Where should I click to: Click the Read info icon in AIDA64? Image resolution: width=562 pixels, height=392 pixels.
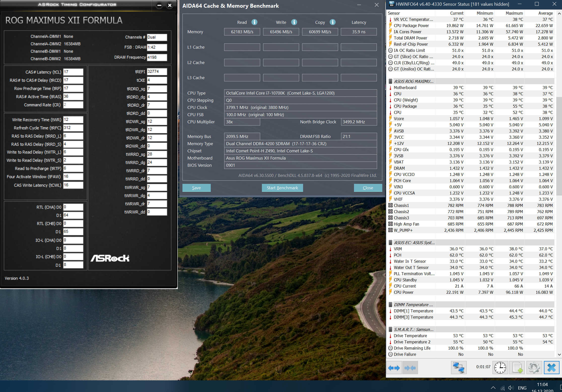click(x=254, y=22)
